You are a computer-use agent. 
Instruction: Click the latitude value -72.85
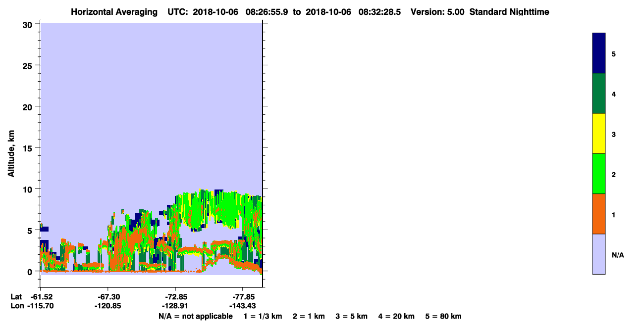click(175, 297)
